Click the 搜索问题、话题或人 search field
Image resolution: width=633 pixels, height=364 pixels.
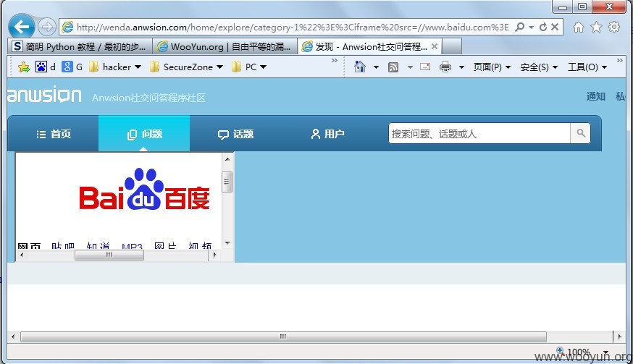pyautogui.click(x=479, y=133)
